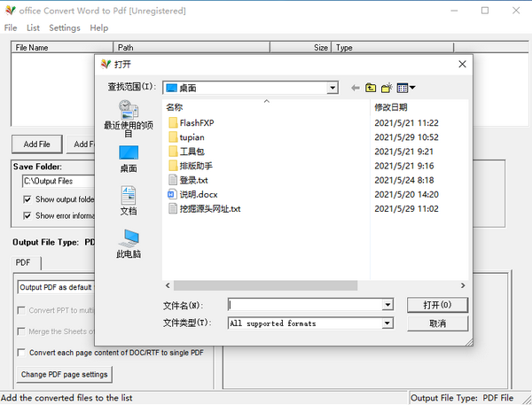Go to 此电脑 in the sidebar
Screen dimensions: 532x405
coord(129,243)
